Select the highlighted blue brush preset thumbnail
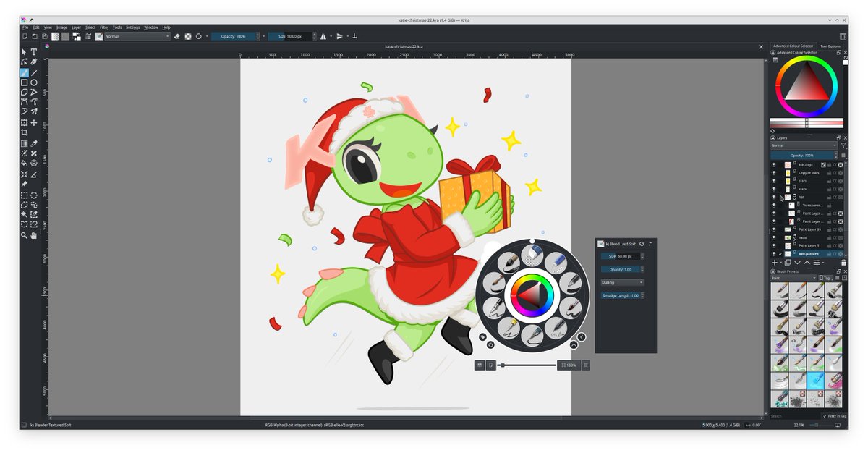This screenshot has width=868, height=453. coord(814,381)
